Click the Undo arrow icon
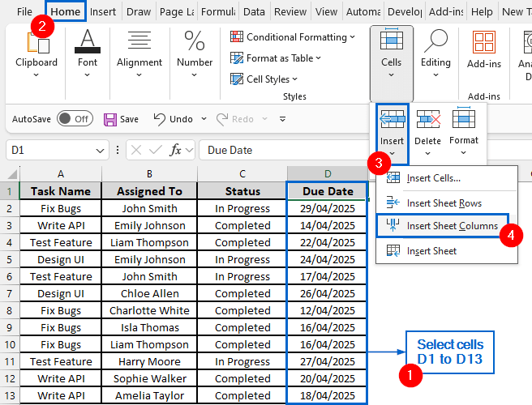 coord(160,119)
